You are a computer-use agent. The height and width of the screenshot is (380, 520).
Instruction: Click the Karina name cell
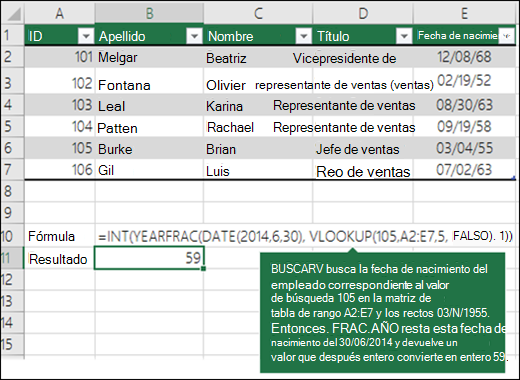coord(258,105)
